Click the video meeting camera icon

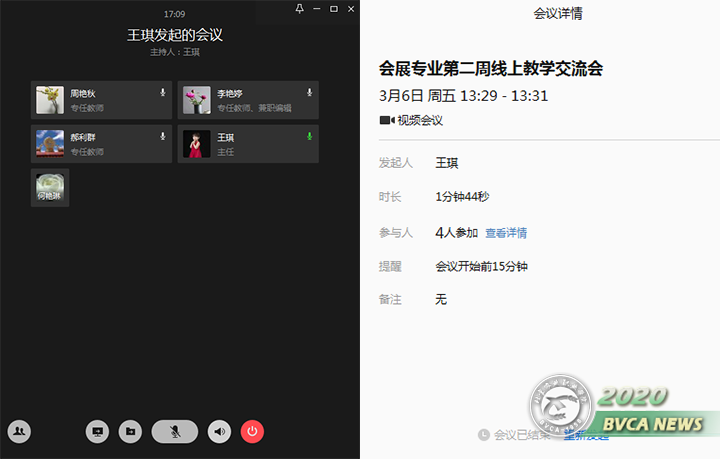(x=386, y=120)
